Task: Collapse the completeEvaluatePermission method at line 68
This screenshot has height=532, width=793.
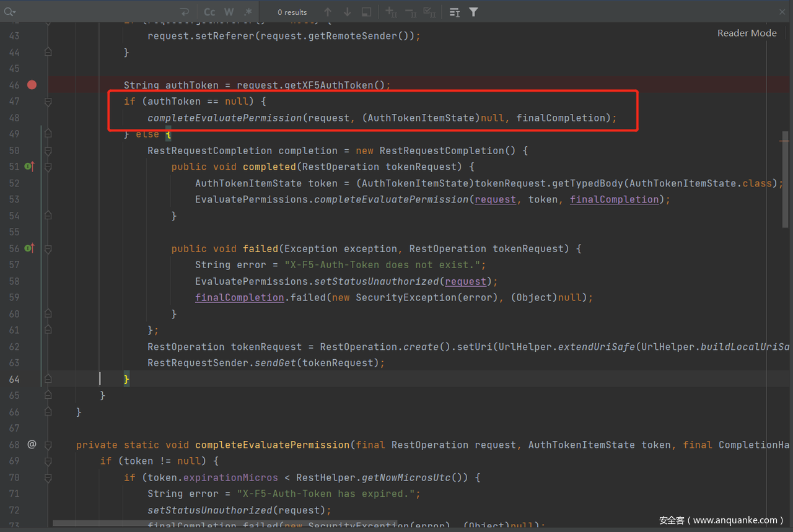Action: coord(48,445)
